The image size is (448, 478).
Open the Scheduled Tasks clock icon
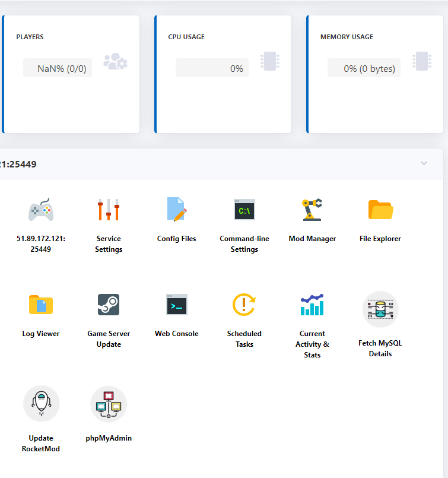244,305
